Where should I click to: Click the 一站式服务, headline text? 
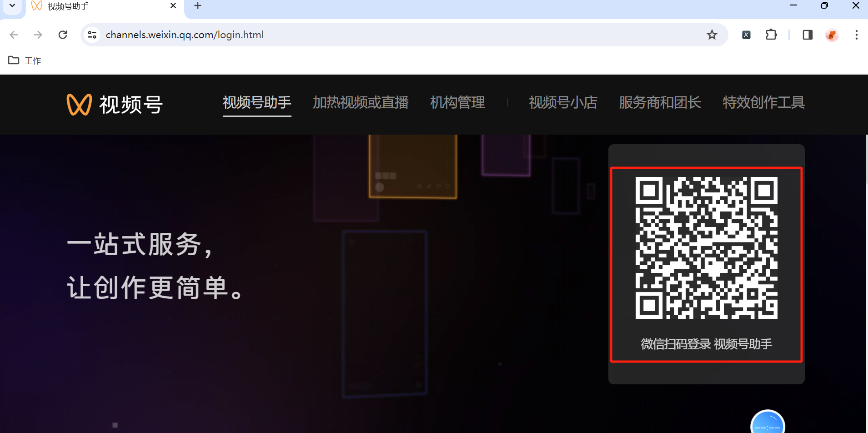pos(140,245)
